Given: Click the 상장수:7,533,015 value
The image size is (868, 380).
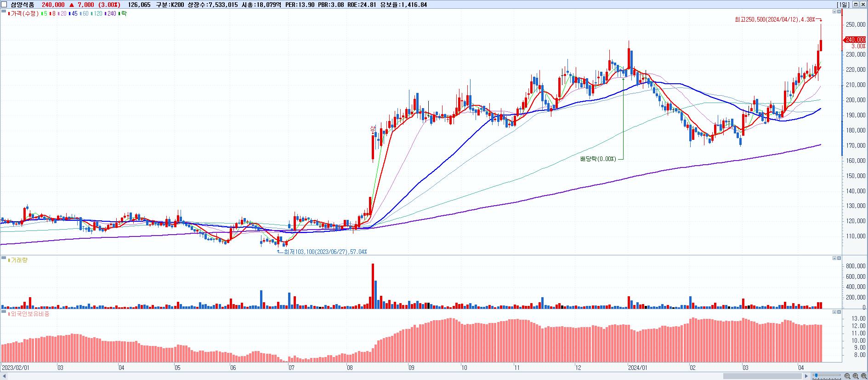Looking at the screenshot, I should [213, 5].
